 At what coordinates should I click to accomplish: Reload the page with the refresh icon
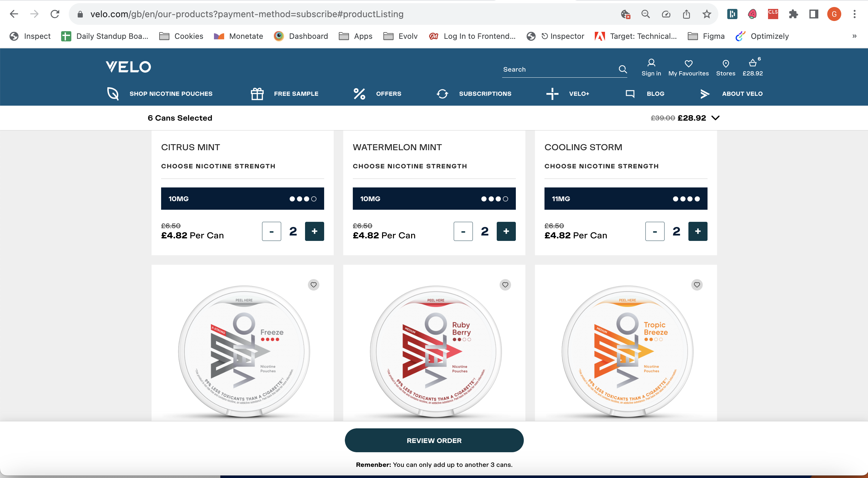coord(55,14)
